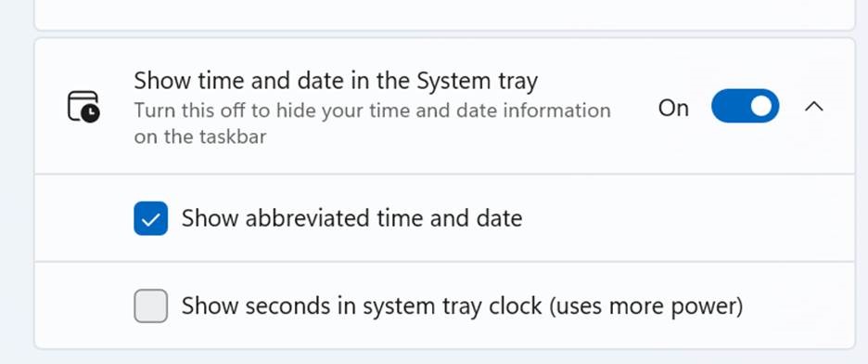Click the white knob of the On switch
The width and height of the screenshot is (868, 364).
point(761,106)
